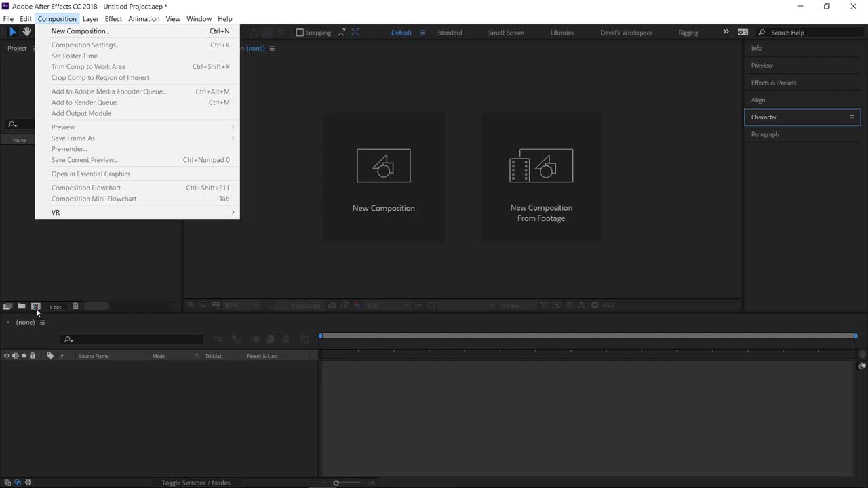This screenshot has height=488, width=868.
Task: Open the timeline (none) panel menu
Action: (42, 323)
